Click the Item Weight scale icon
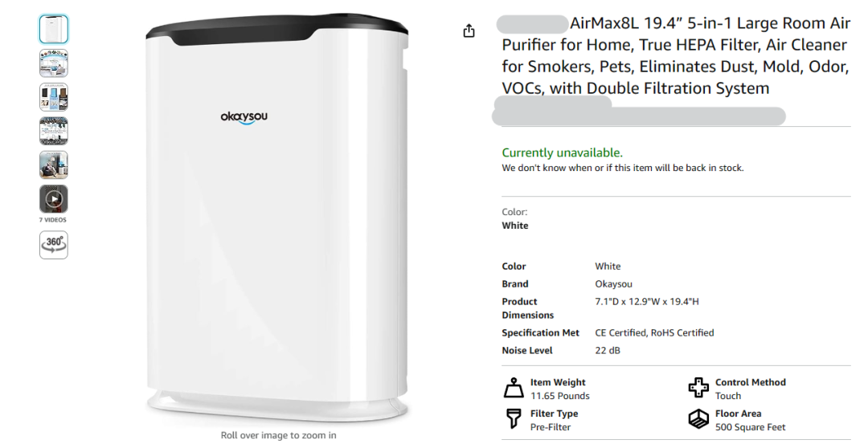This screenshot has height=448, width=868. pyautogui.click(x=514, y=389)
